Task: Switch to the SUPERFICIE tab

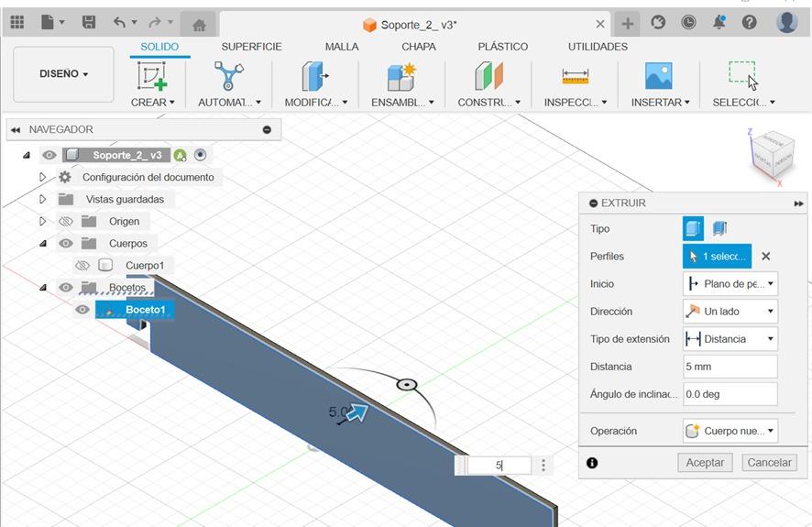Action: 252,47
